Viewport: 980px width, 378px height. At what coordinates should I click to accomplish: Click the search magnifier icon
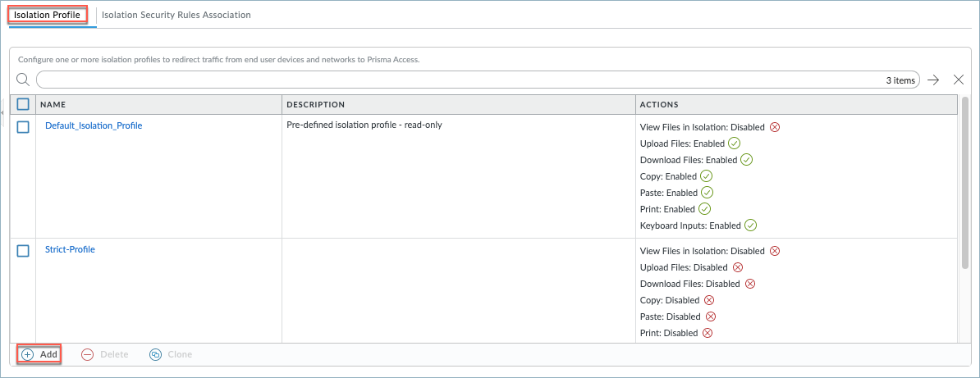pos(23,80)
